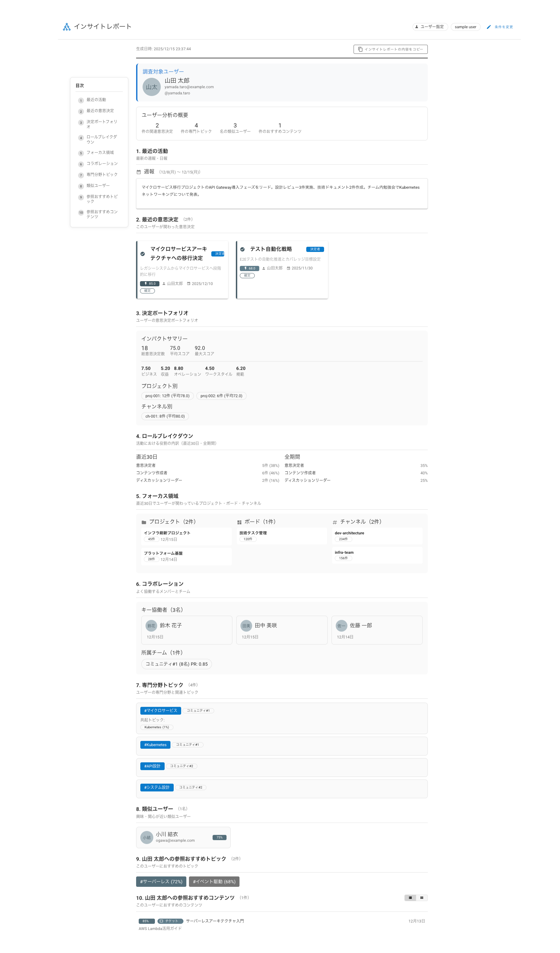Click the #マイクロサービス topic tag

point(161,710)
